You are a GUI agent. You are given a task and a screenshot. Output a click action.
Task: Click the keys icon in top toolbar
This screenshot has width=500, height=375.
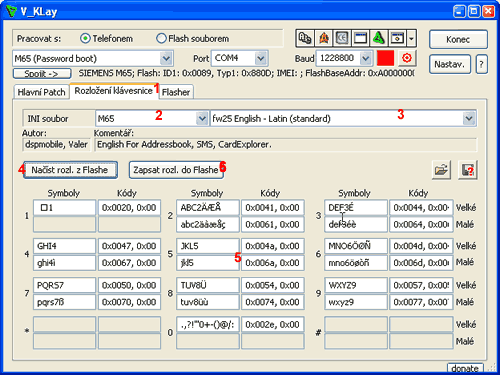click(305, 38)
